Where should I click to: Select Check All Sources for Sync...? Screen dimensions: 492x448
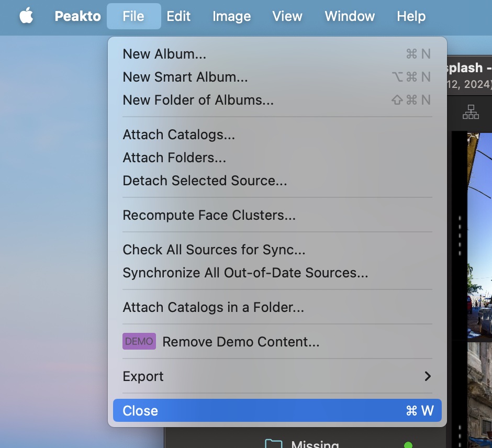click(277, 250)
